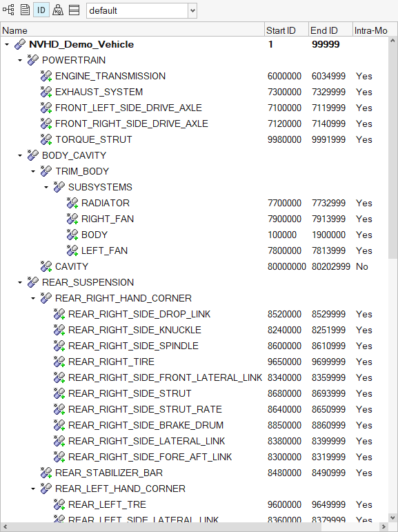Click the SUBSYSTEMS assembly icon
398x532 pixels.
(59, 187)
